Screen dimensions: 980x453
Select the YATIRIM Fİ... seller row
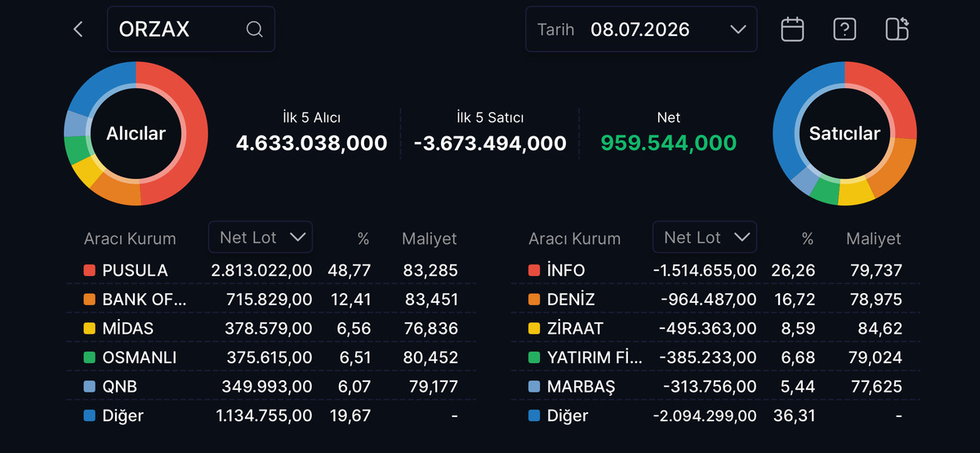coord(715,358)
